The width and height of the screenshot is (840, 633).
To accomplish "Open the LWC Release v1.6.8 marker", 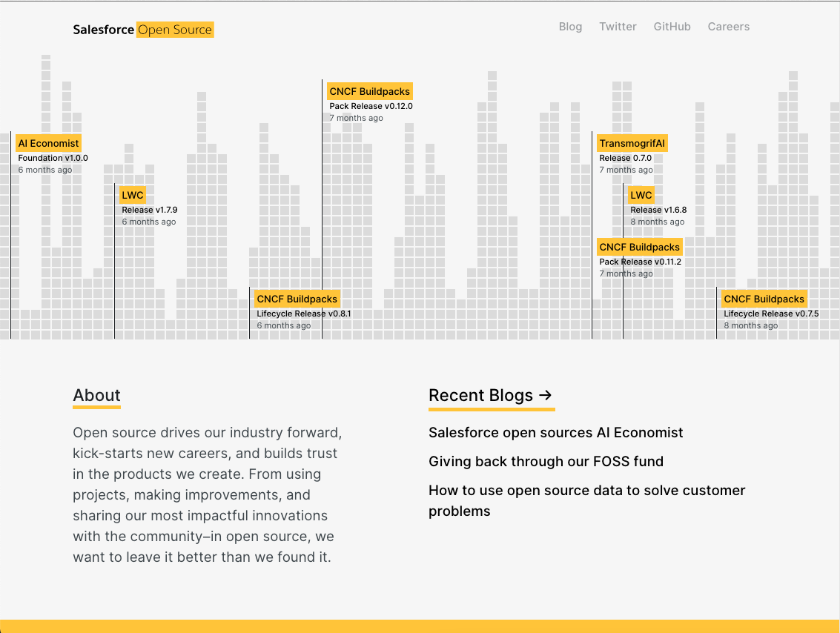I will (x=641, y=196).
